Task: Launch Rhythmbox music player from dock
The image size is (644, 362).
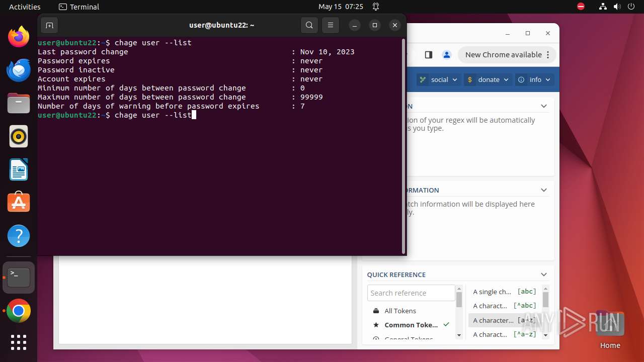Action: (19, 136)
